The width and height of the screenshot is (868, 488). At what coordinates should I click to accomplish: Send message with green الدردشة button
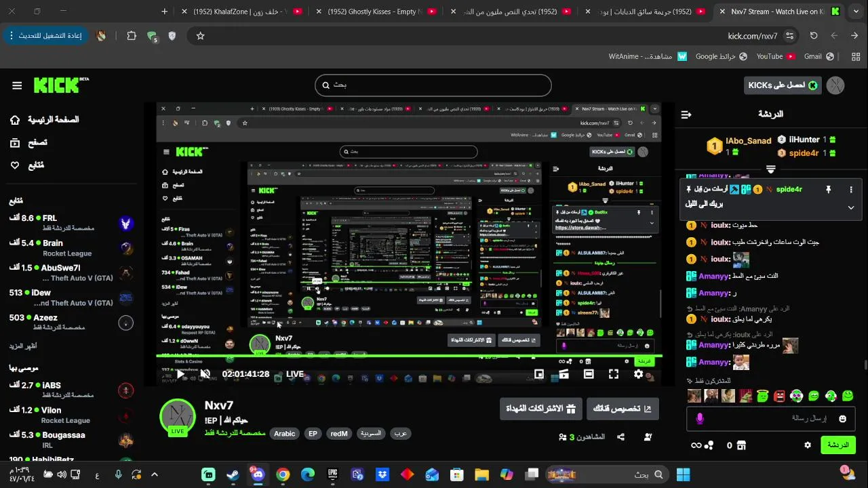838,445
